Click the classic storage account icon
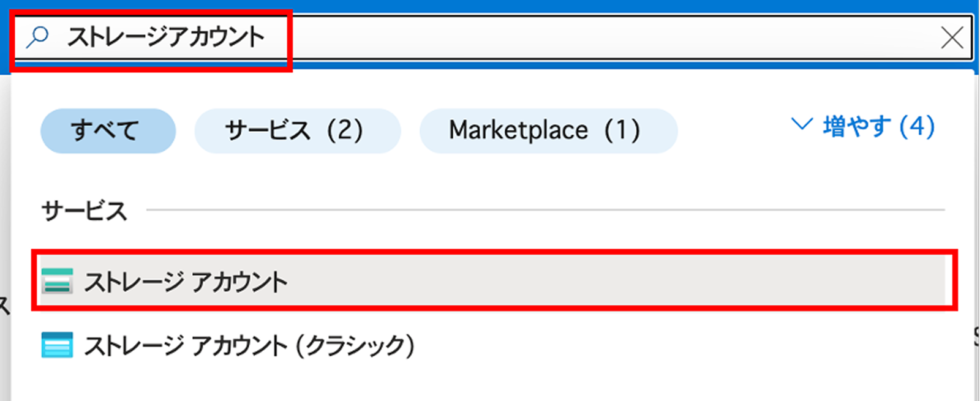The image size is (980, 401). (57, 345)
